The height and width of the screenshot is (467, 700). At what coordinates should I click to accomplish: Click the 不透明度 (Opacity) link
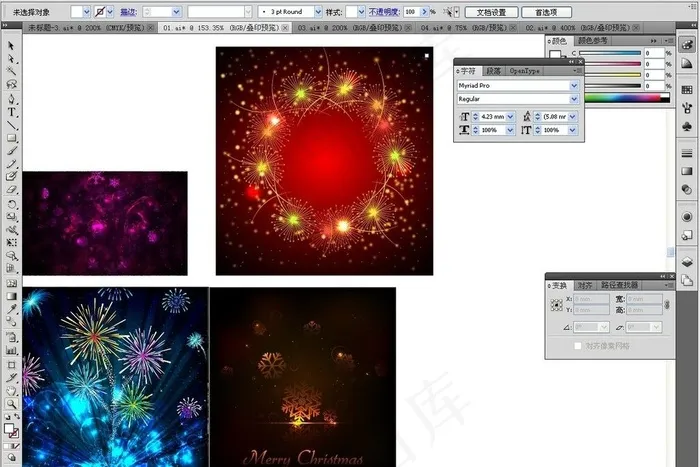384,12
